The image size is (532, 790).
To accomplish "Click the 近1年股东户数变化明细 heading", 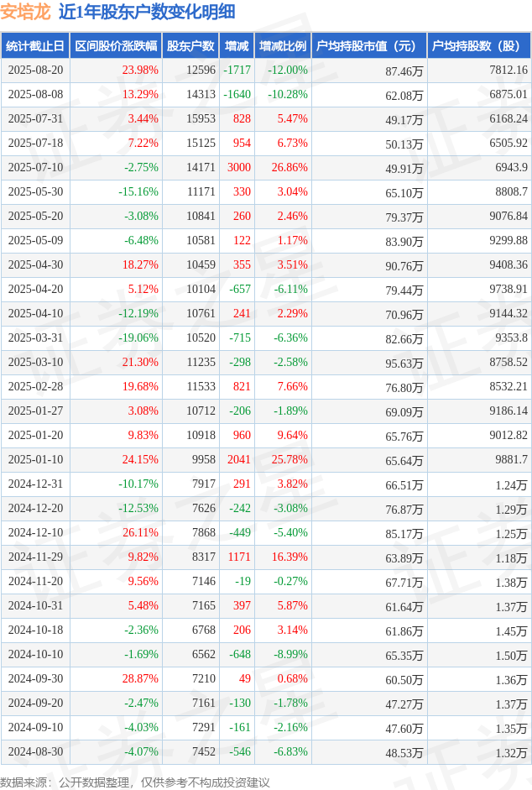I will point(147,12).
